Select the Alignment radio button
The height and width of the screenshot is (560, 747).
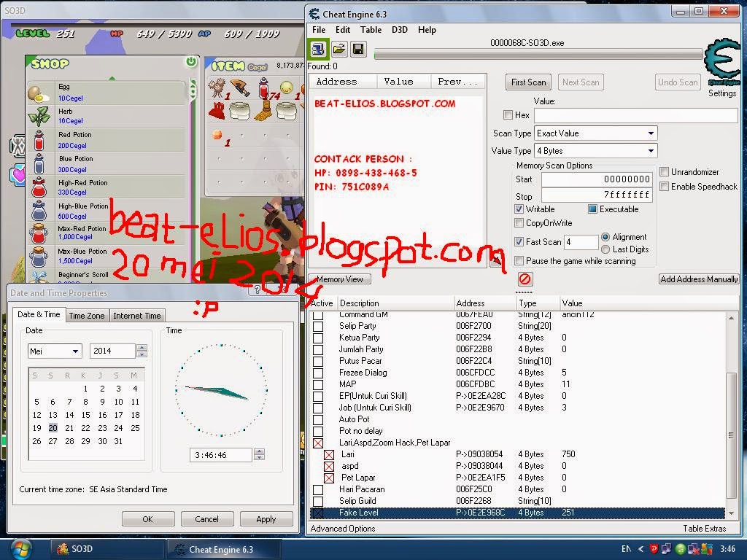(605, 237)
